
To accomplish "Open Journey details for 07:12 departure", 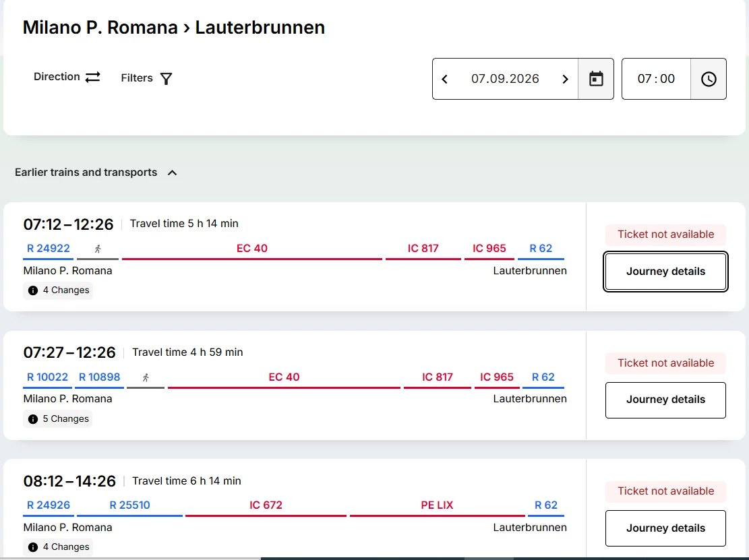I will click(x=665, y=271).
